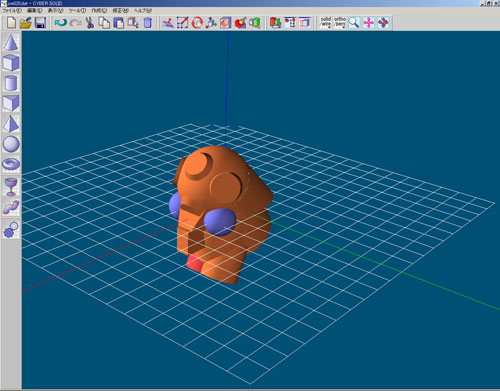Select the sphere primitive tool
Image resolution: width=500 pixels, height=391 pixels.
11,144
